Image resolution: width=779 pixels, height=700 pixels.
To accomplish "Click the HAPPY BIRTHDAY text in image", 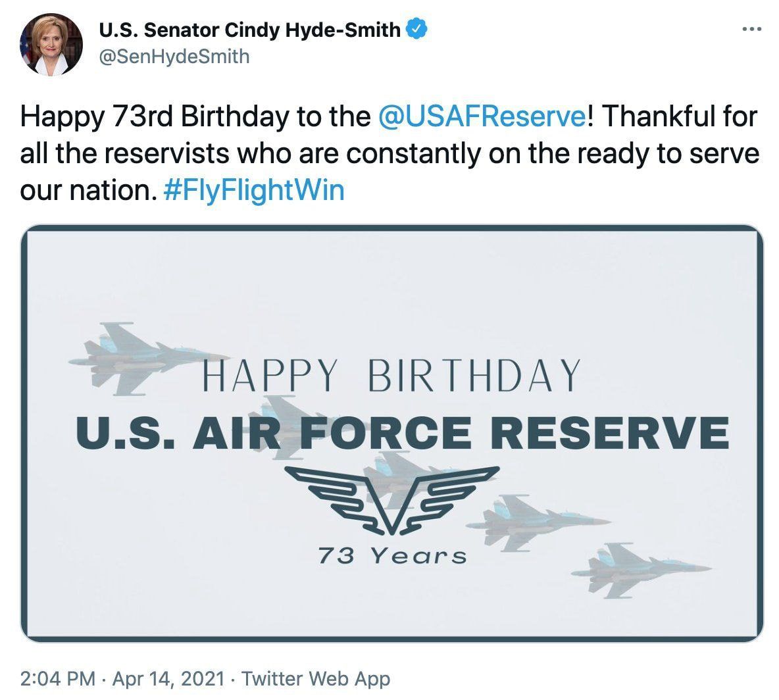I will 390,376.
